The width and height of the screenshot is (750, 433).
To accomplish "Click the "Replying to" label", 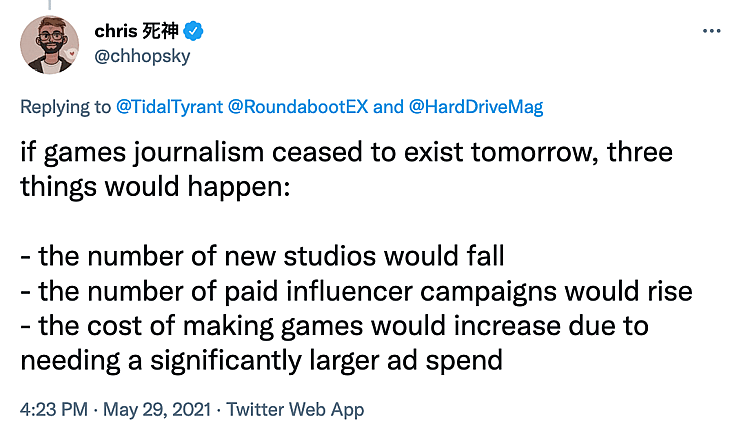I will tap(68, 107).
